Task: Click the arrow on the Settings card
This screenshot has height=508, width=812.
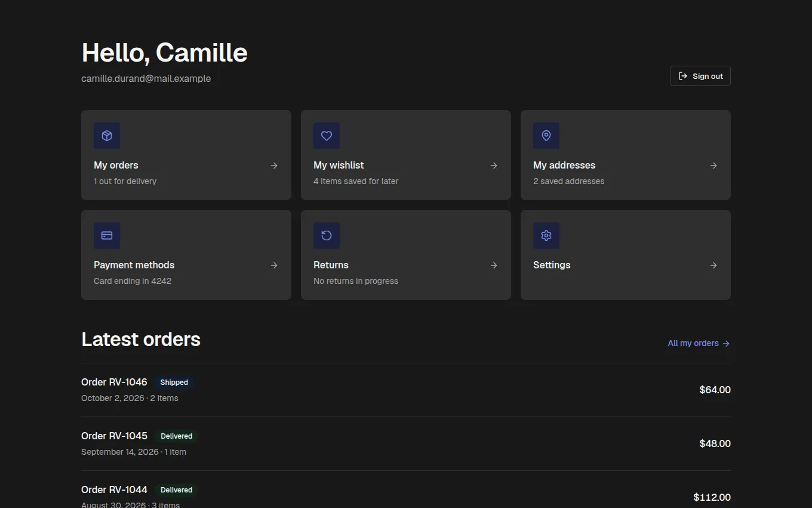Action: coord(713,265)
